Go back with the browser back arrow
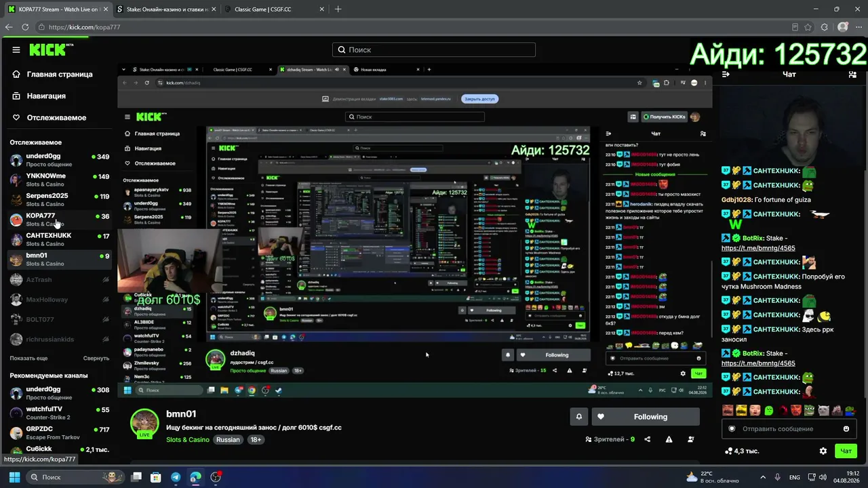 (x=9, y=27)
